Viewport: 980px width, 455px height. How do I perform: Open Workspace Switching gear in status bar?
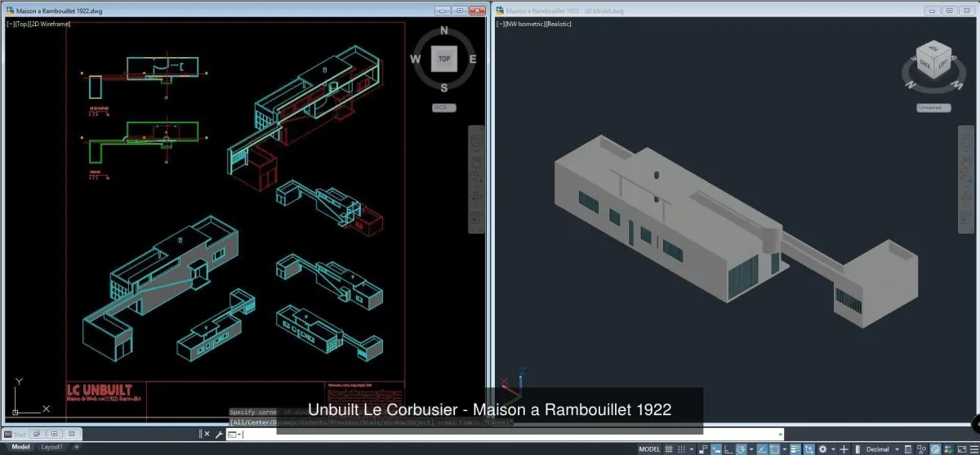822,448
